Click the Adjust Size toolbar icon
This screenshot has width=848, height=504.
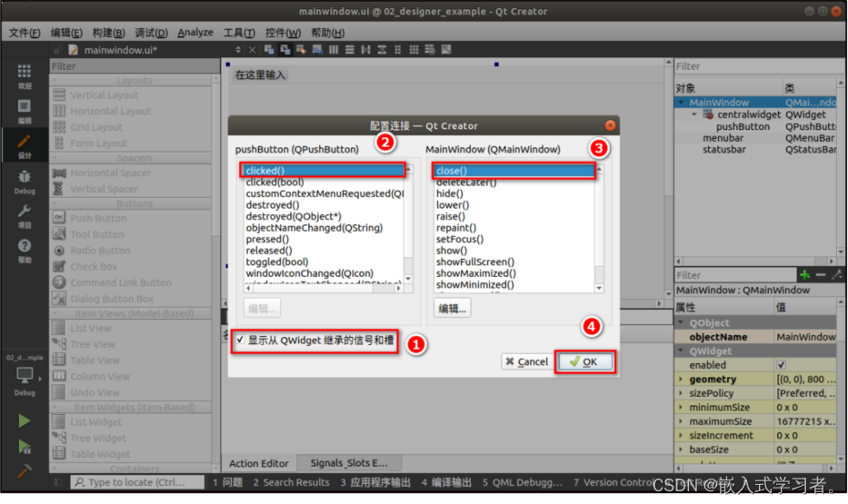click(x=446, y=50)
